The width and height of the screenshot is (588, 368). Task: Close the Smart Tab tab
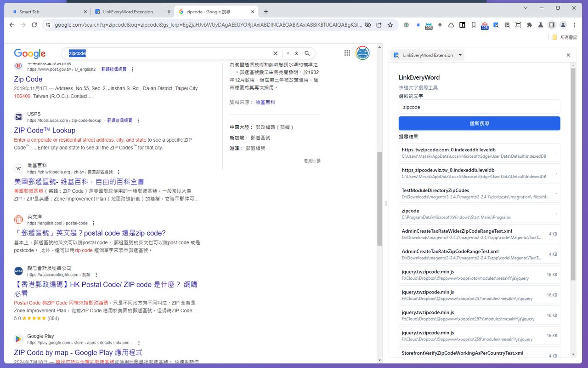pos(85,11)
